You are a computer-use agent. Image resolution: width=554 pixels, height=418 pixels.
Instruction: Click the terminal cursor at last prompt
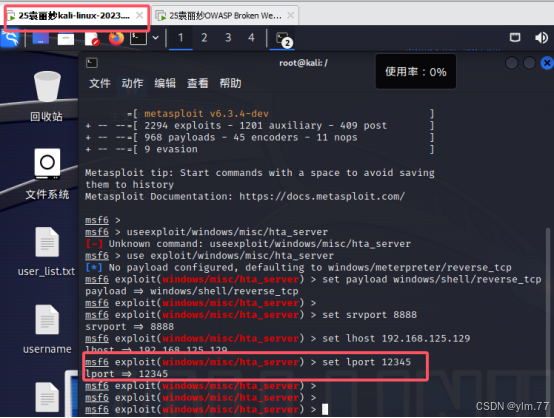325,410
